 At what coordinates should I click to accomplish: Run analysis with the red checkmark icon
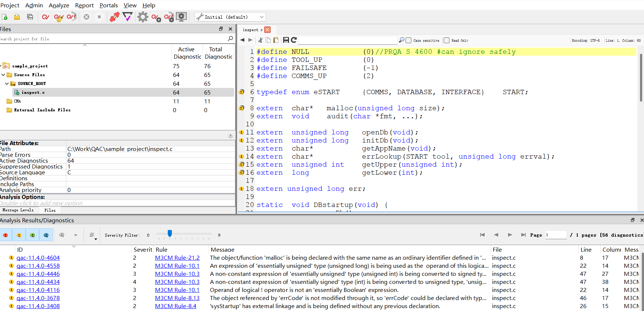(45, 17)
